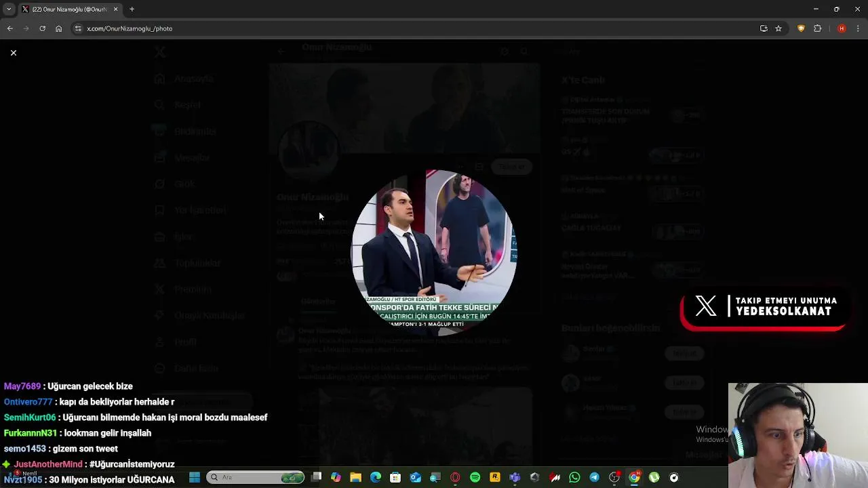868x488 pixels.
Task: Open the Chrome three-dot menu
Action: click(x=859, y=28)
